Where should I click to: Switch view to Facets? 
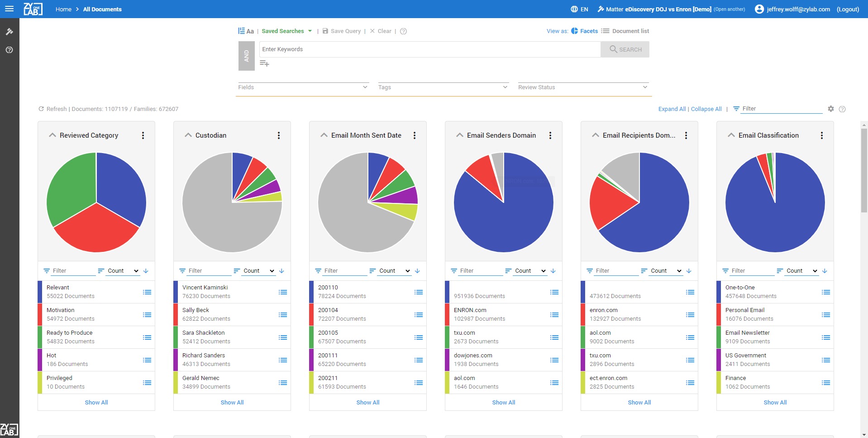click(x=584, y=31)
